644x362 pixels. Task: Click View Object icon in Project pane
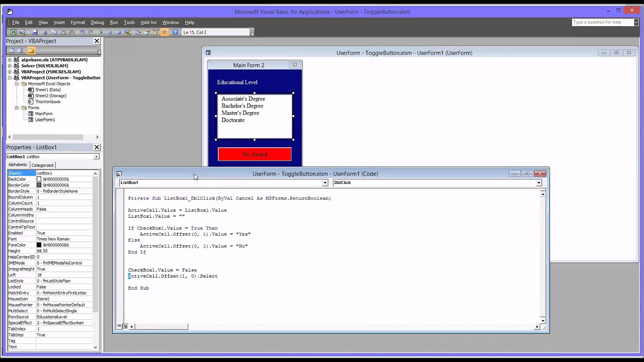[x=20, y=51]
